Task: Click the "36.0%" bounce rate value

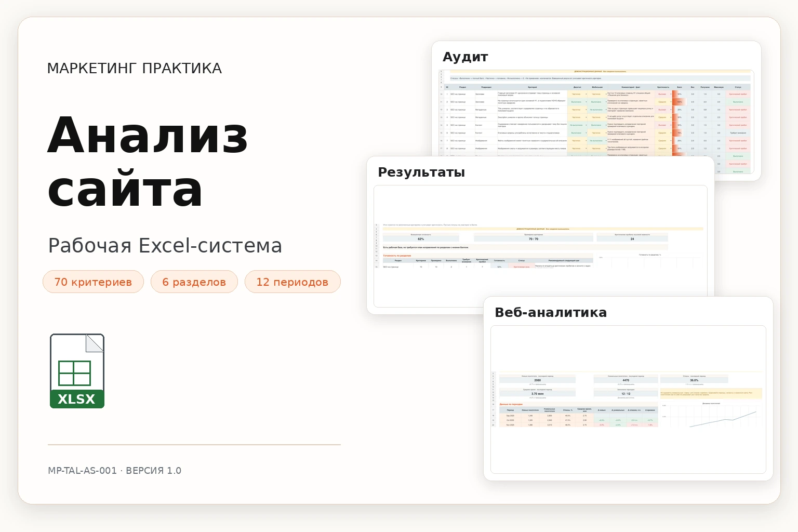Action: [694, 380]
